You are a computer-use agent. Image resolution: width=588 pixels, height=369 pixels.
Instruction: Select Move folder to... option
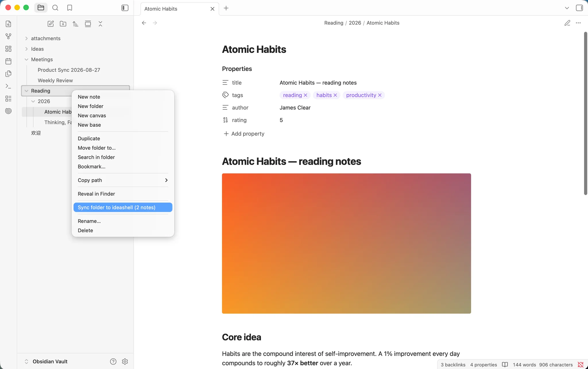point(123,148)
